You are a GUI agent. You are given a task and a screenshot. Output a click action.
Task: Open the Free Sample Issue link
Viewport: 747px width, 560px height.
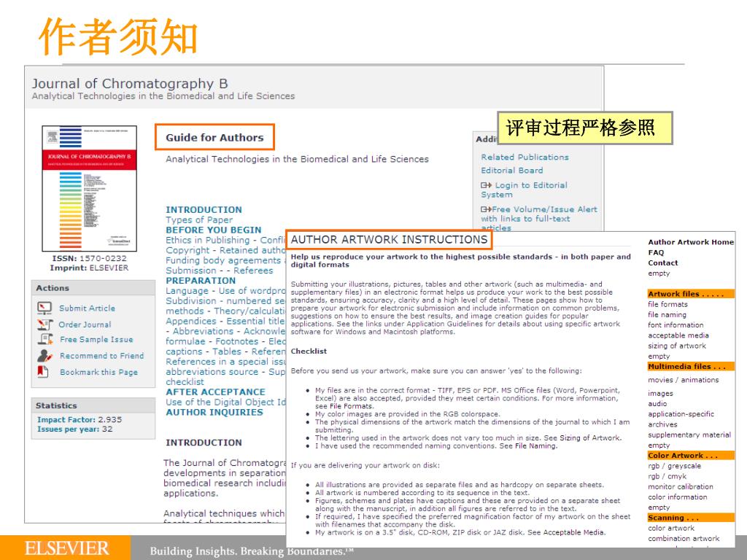(x=96, y=340)
